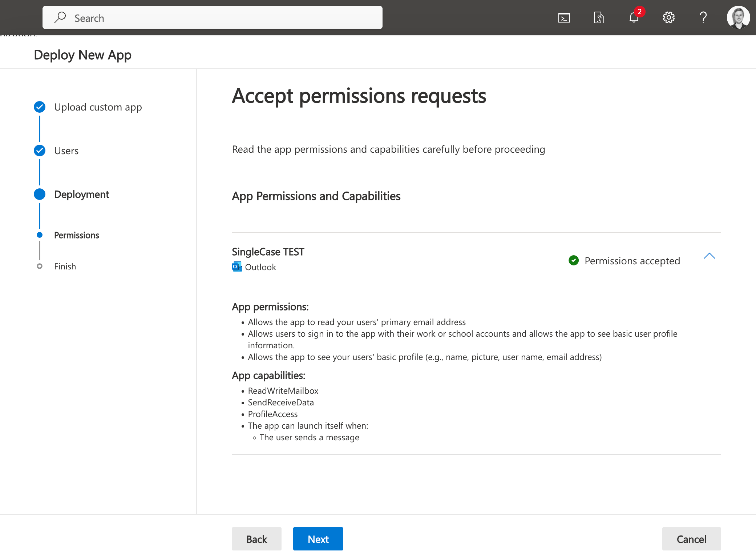The height and width of the screenshot is (557, 756).
Task: Click the ProfileAccess capability
Action: (x=272, y=414)
